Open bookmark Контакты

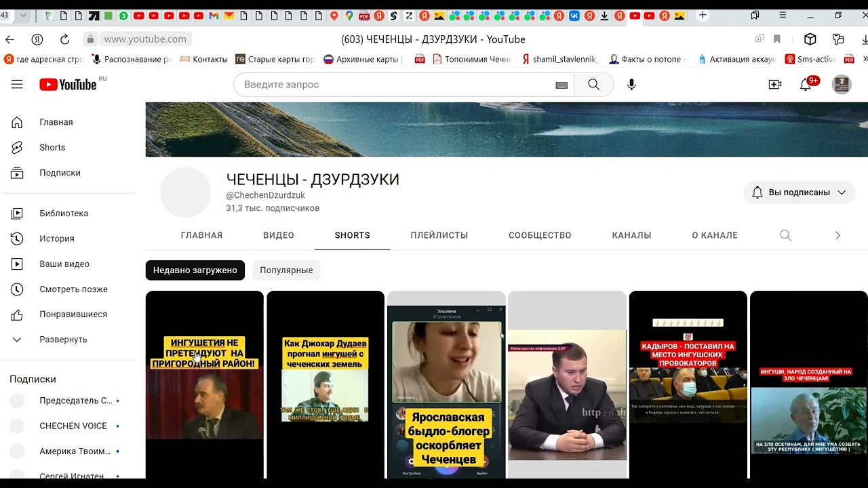tap(203, 59)
